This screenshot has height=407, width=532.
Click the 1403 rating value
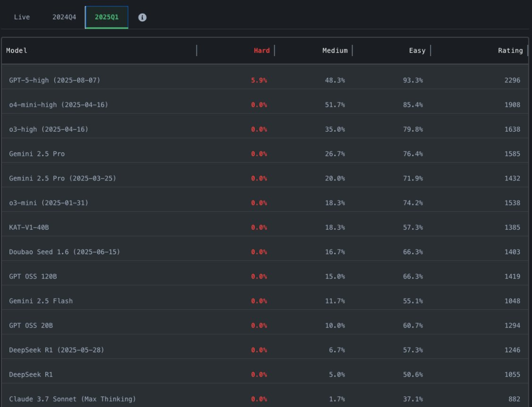click(x=512, y=252)
